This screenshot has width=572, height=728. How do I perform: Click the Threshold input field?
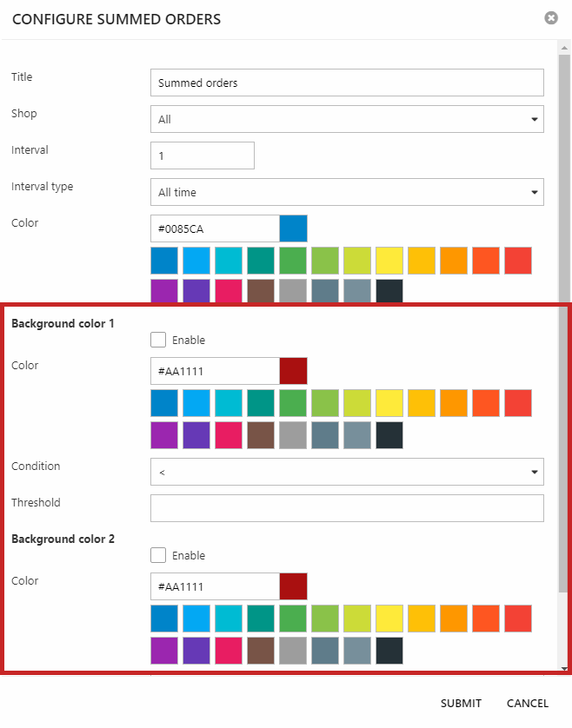tap(347, 508)
